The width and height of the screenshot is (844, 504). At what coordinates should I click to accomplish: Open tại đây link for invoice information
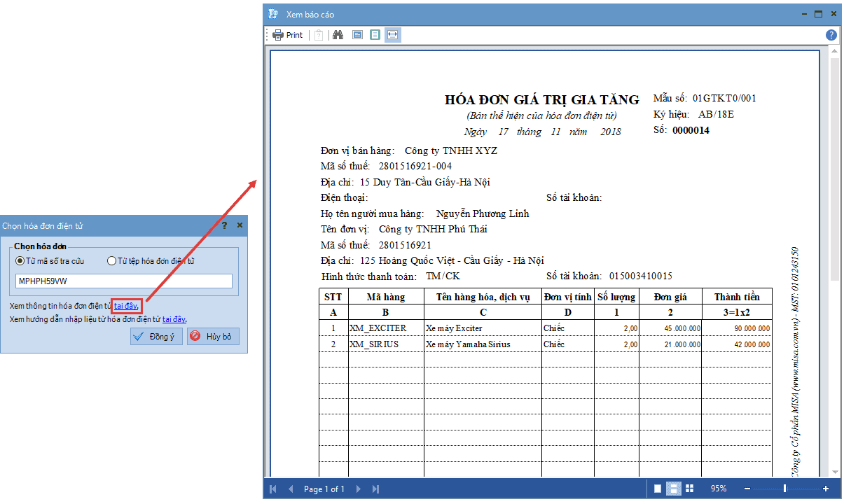[x=127, y=306]
